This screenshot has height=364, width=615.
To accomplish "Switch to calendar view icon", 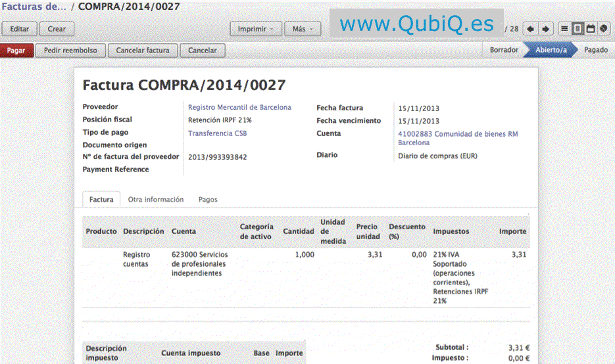I will pos(591,29).
